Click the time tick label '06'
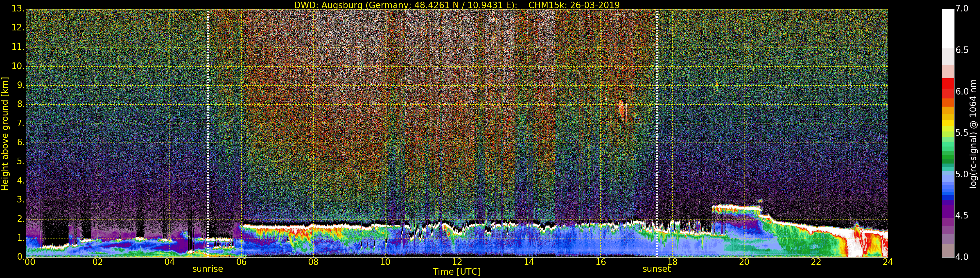This screenshot has height=278, width=980. (x=242, y=262)
